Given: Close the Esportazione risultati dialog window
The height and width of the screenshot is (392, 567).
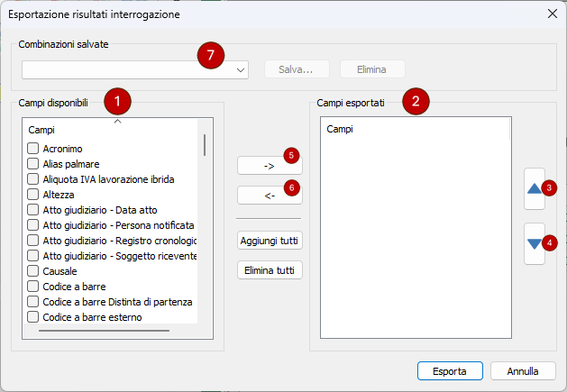Looking at the screenshot, I should (x=552, y=14).
